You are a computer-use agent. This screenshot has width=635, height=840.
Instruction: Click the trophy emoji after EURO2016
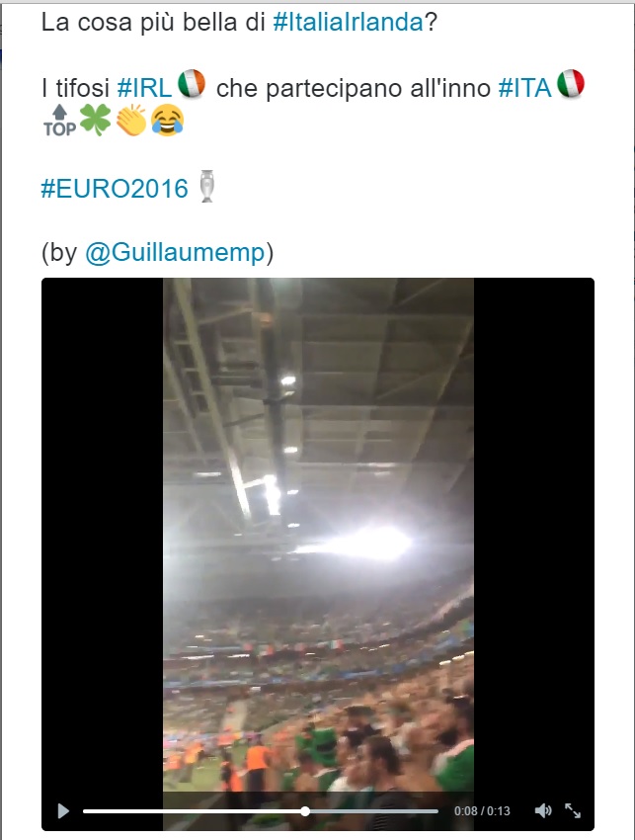tap(206, 186)
